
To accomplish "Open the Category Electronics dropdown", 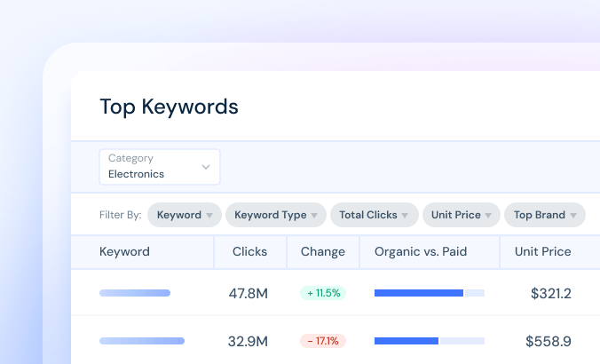I will [160, 167].
